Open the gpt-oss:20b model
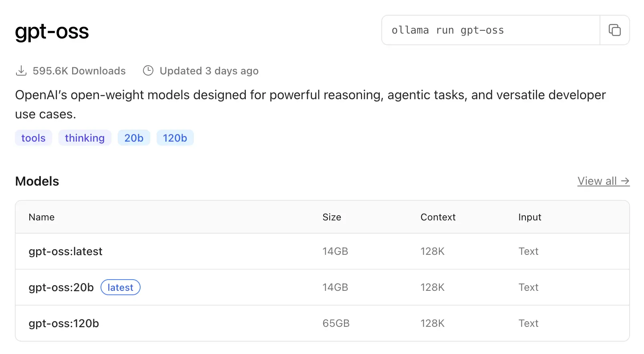 [61, 287]
